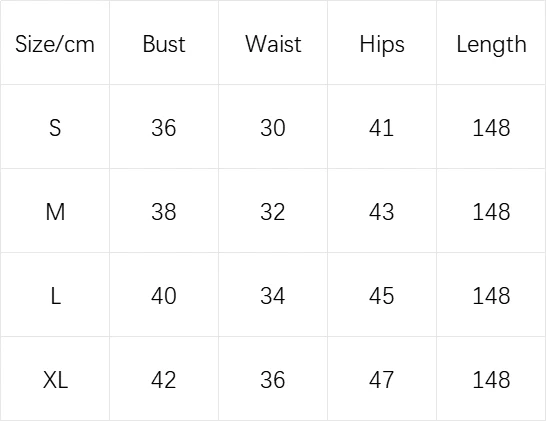
Task: Select the Bust column header
Action: (x=164, y=44)
